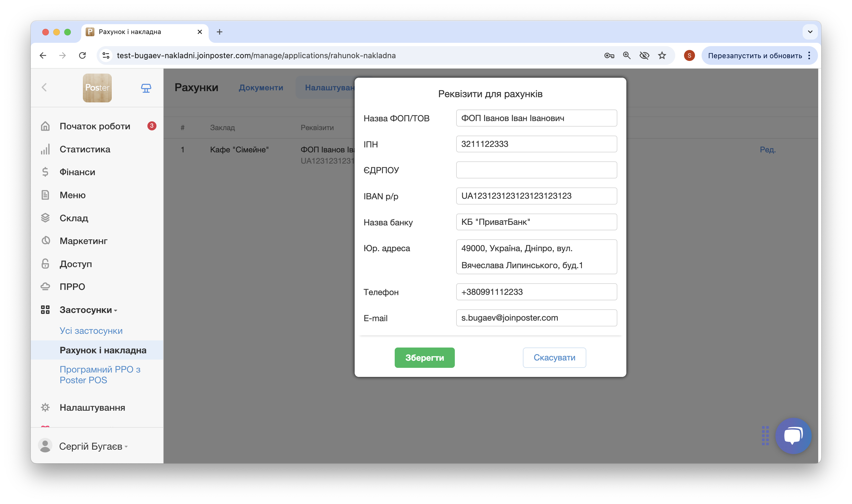Click the E-mail input field
The image size is (852, 504).
coord(537,318)
